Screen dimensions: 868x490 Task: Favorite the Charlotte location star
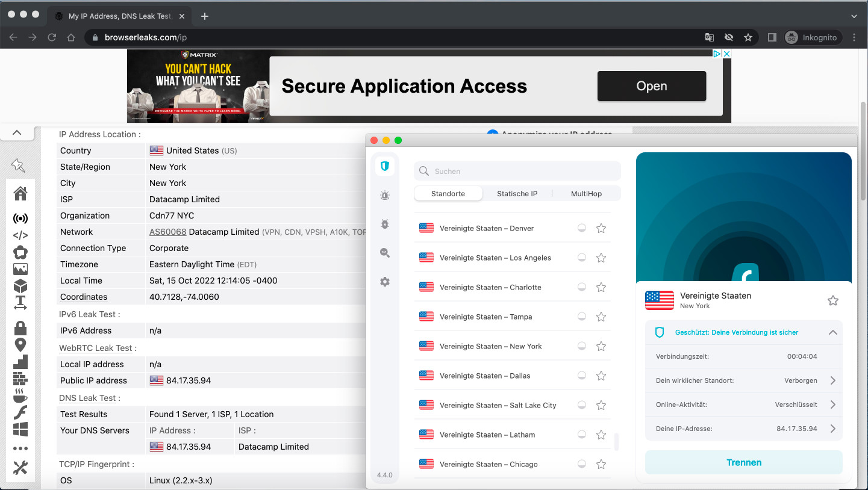coord(601,287)
